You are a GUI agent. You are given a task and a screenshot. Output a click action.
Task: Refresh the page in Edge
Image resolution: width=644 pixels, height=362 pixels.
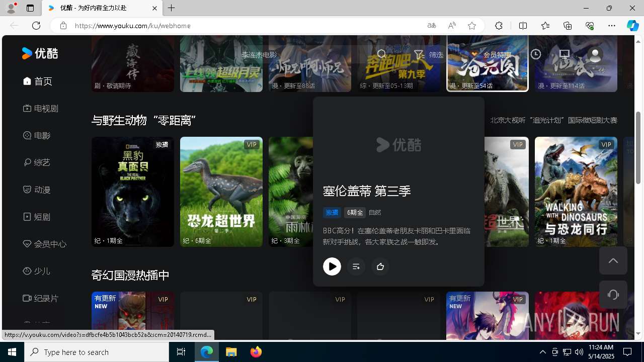pos(36,26)
